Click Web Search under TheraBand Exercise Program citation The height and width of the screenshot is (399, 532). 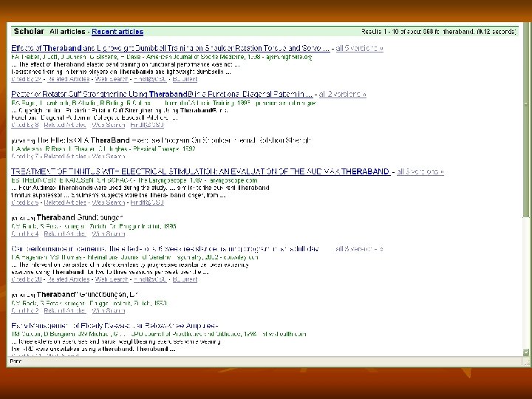point(109,156)
